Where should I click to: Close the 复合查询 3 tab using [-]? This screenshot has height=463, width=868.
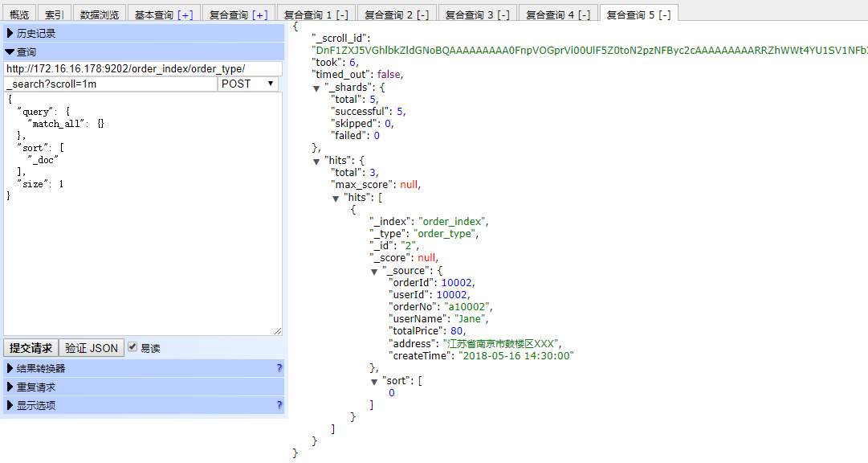tap(503, 15)
